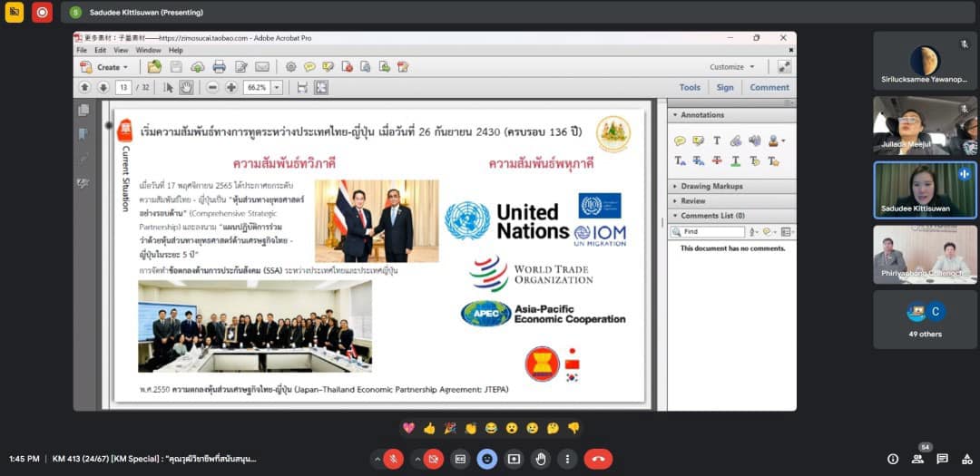
Task: Send the thumbs down reaction
Action: click(573, 428)
